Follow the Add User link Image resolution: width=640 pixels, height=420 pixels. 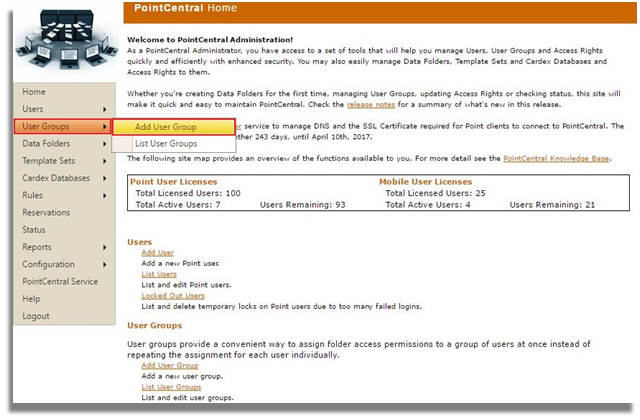point(158,253)
